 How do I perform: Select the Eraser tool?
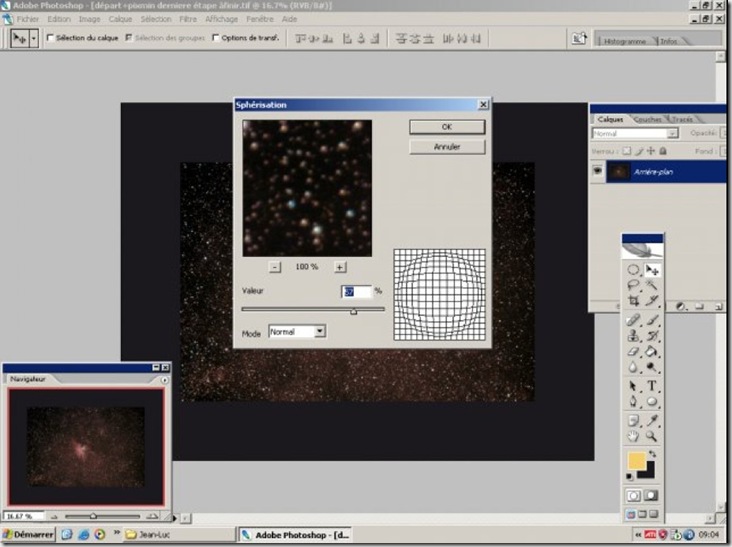633,351
